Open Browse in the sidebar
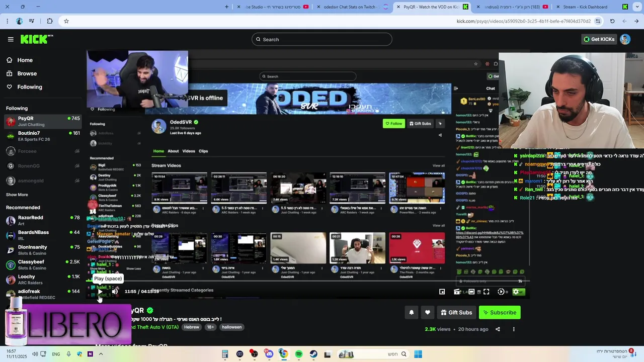Viewport: 644px width, 362px height. click(x=27, y=73)
